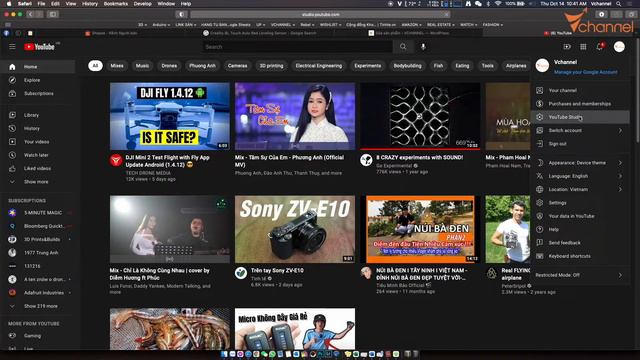Viewport: 640px width, 360px height.
Task: Expand Restricted Mode: Off submenu
Action: pos(580,275)
